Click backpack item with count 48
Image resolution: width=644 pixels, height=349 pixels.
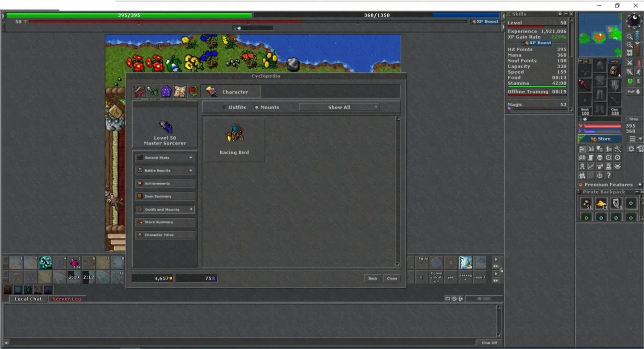click(x=616, y=203)
